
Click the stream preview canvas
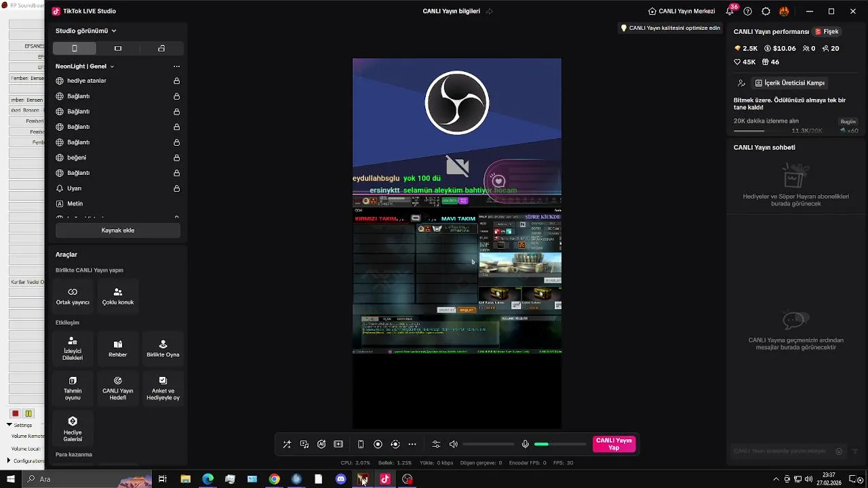point(457,243)
